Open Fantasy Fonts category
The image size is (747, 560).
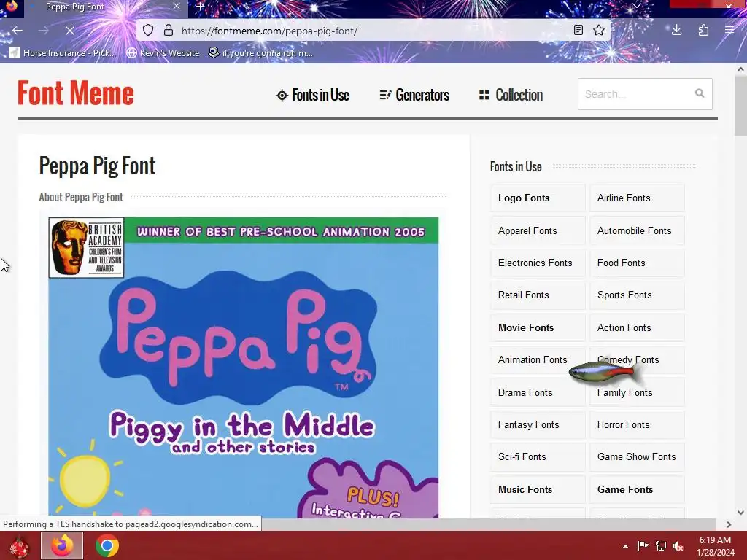click(538, 425)
